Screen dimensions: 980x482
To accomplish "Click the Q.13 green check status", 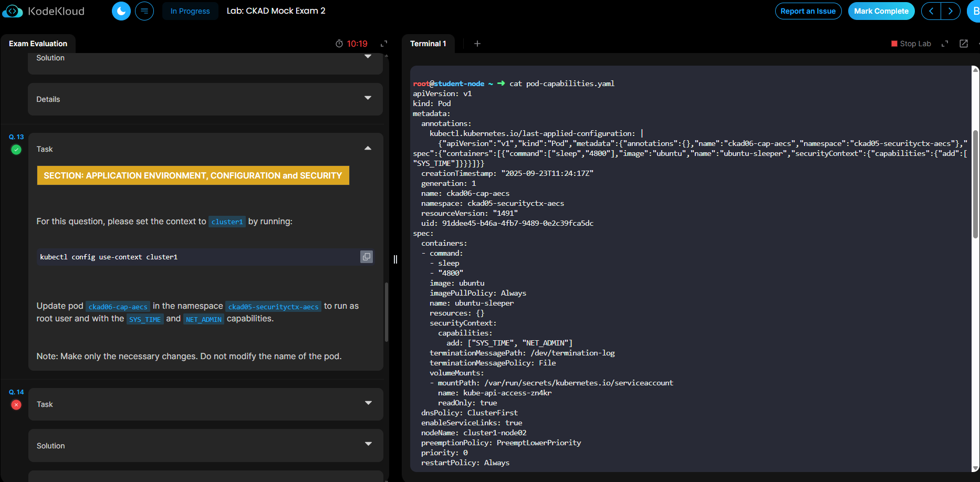I will (x=16, y=150).
